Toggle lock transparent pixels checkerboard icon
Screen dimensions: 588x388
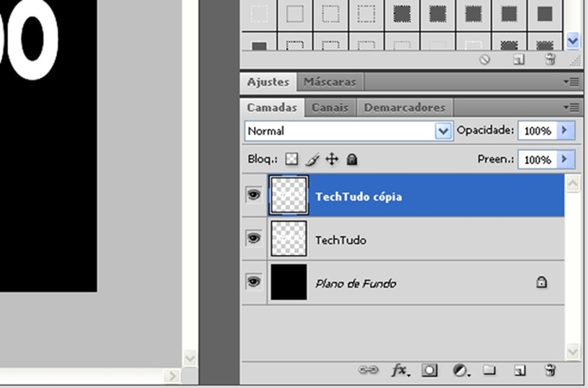click(x=292, y=159)
